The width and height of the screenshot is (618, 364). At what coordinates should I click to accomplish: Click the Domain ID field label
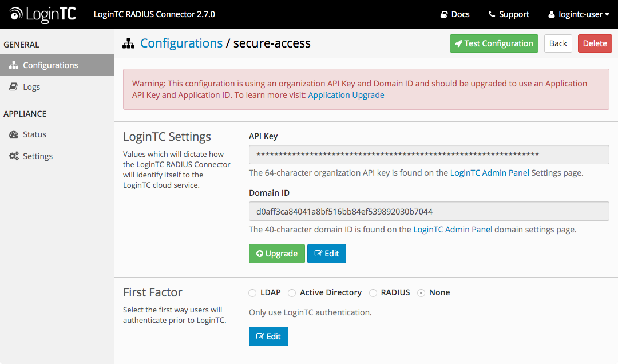pyautogui.click(x=269, y=193)
